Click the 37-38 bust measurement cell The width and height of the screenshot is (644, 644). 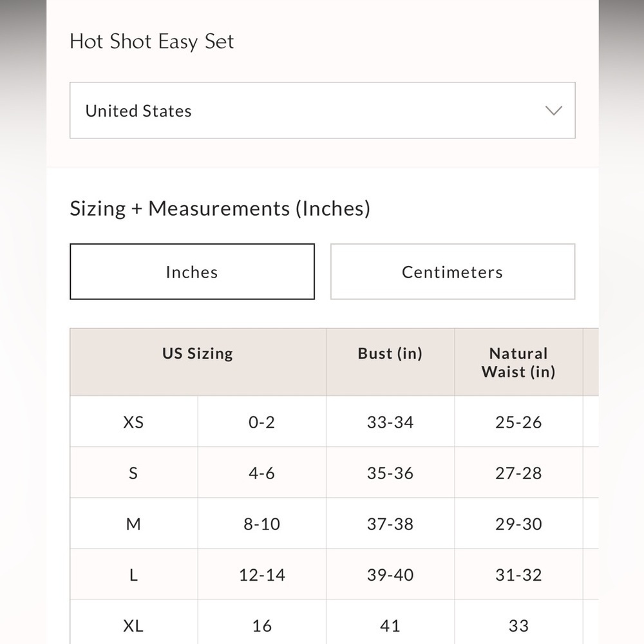coord(390,524)
